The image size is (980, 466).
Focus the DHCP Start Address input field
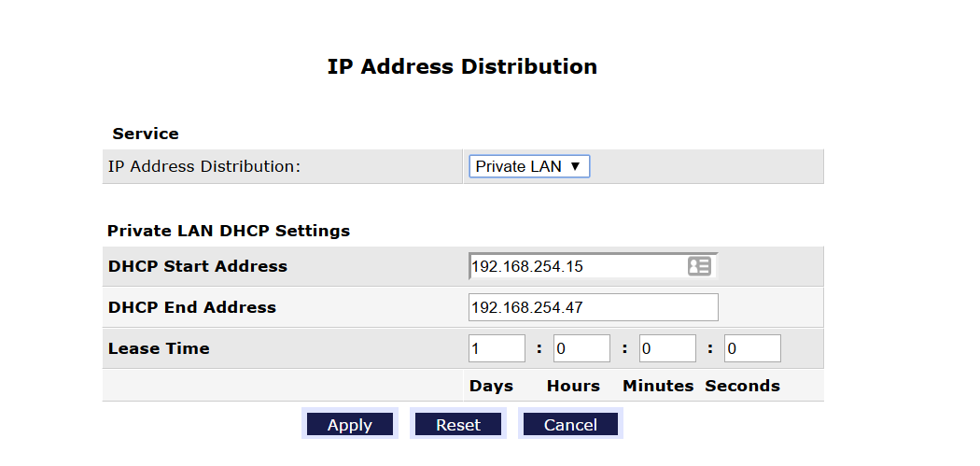(593, 266)
